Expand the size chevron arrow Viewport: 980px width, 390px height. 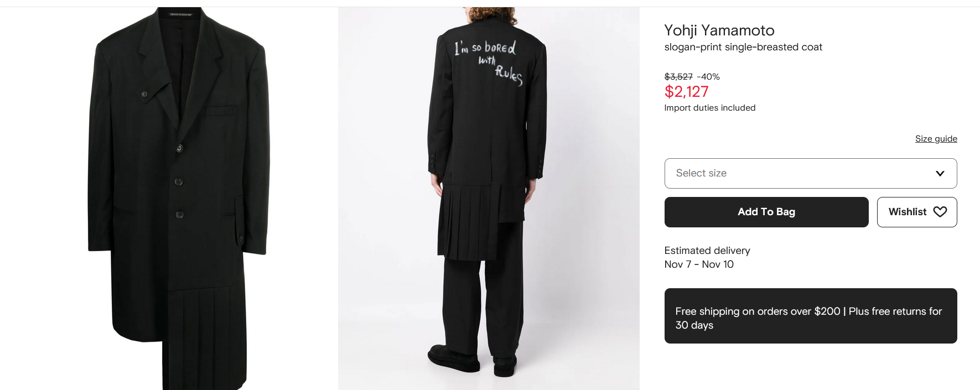[x=940, y=173]
